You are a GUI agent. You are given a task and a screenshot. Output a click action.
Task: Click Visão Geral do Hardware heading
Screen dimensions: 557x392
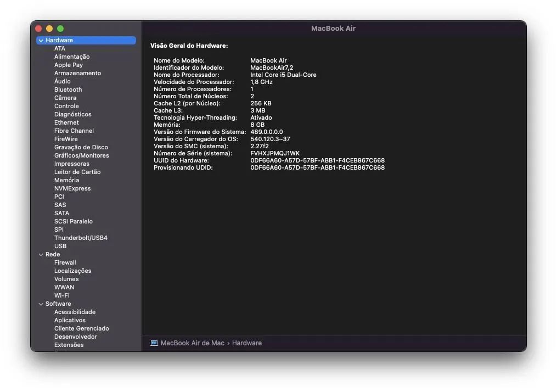189,46
